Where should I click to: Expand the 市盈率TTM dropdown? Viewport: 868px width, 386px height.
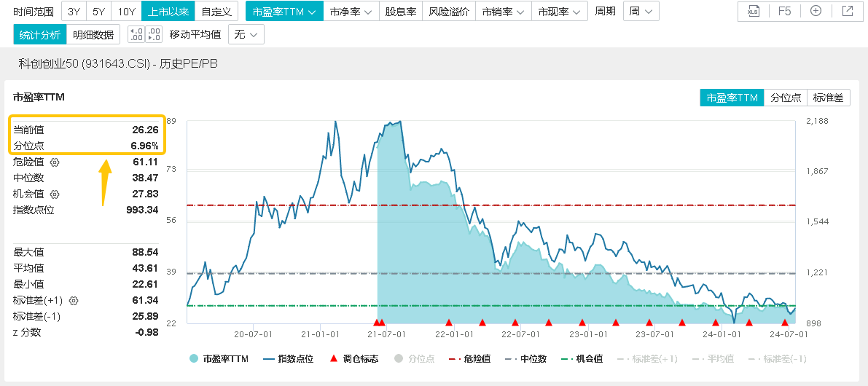tap(284, 12)
